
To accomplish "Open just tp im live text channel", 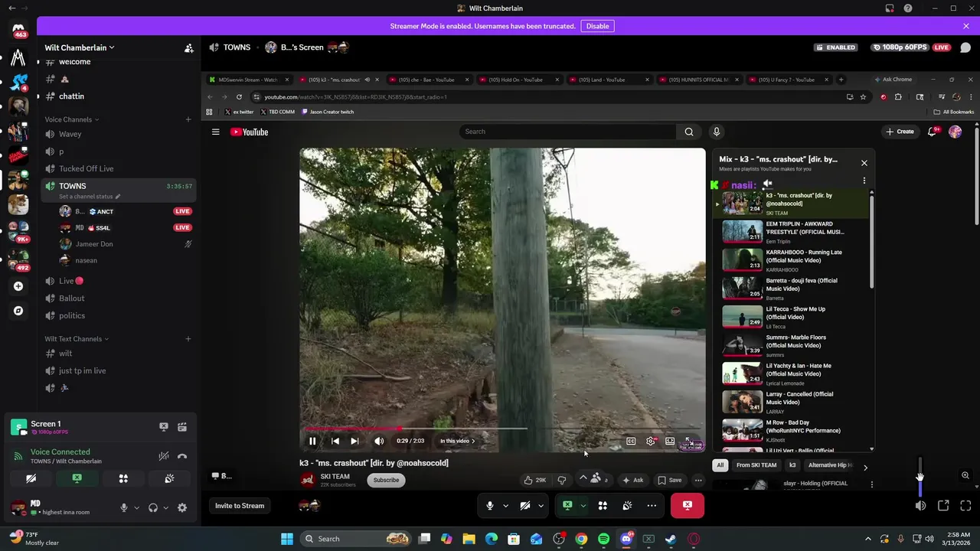I will pos(119,370).
